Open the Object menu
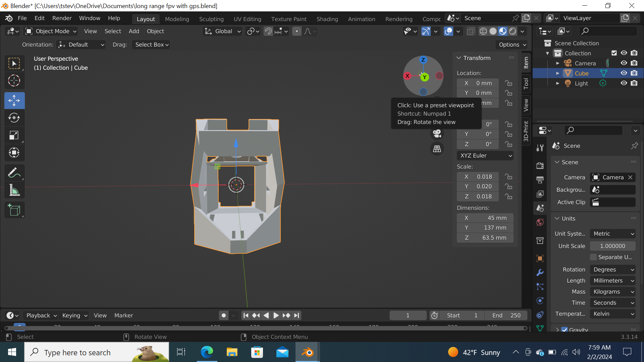The height and width of the screenshot is (362, 644). pyautogui.click(x=155, y=31)
